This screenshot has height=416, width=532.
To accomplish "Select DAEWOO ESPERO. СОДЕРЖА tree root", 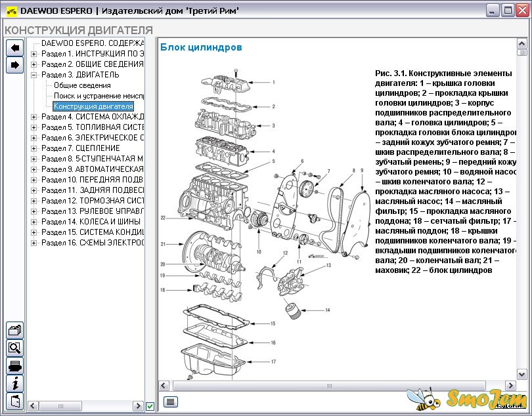I will pyautogui.click(x=93, y=43).
